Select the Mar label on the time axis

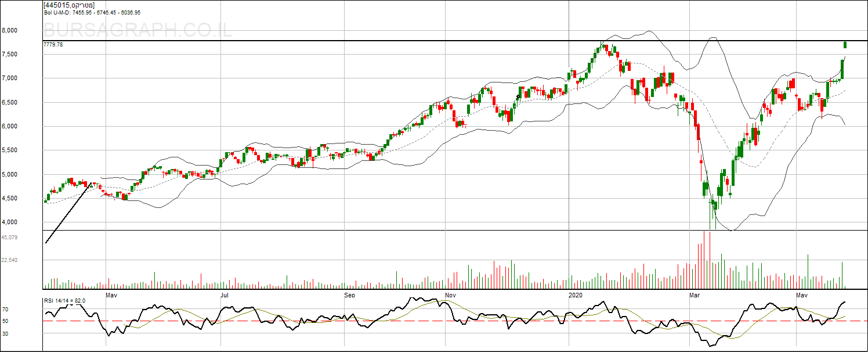pos(694,296)
